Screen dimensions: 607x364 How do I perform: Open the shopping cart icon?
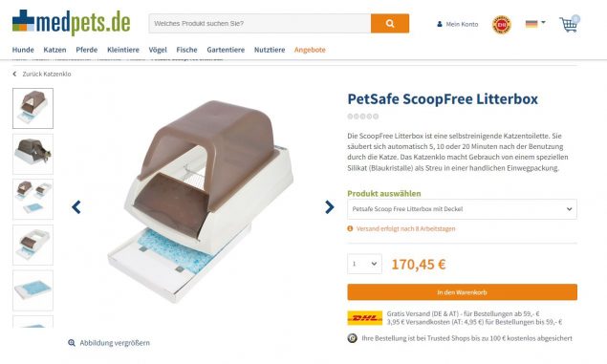point(569,24)
